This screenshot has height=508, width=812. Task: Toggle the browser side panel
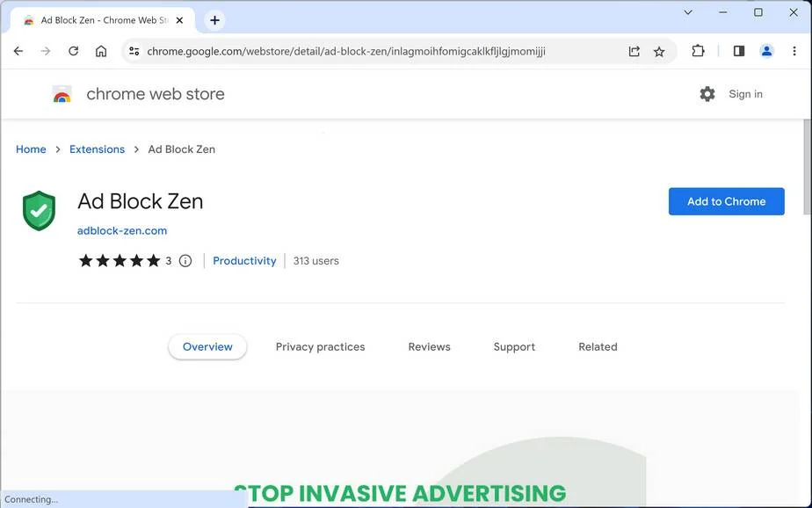click(739, 51)
